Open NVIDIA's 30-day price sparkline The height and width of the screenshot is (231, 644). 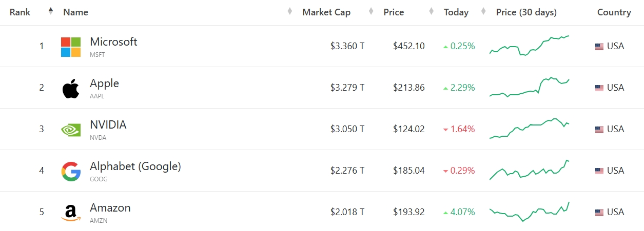click(x=530, y=128)
